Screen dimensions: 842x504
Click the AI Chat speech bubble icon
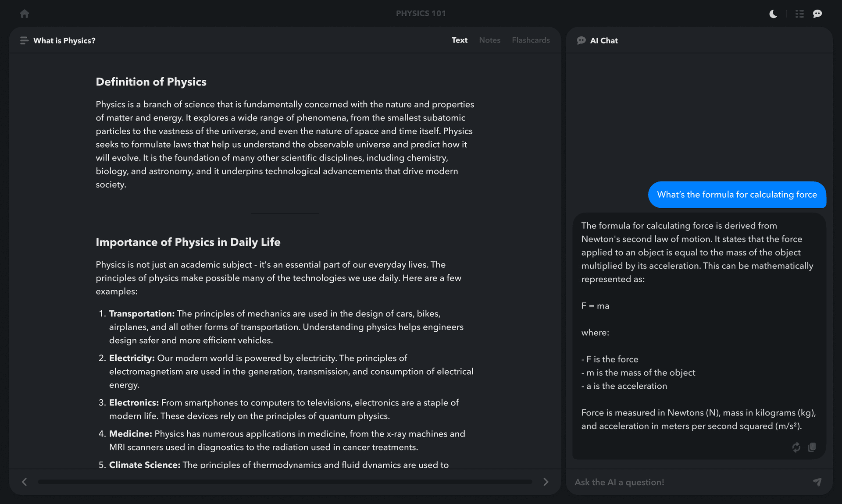tap(581, 40)
